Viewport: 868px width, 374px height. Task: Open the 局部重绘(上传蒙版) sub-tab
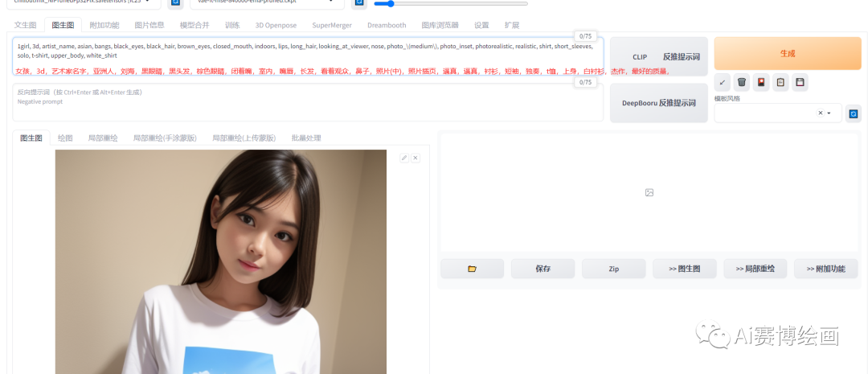tap(244, 138)
